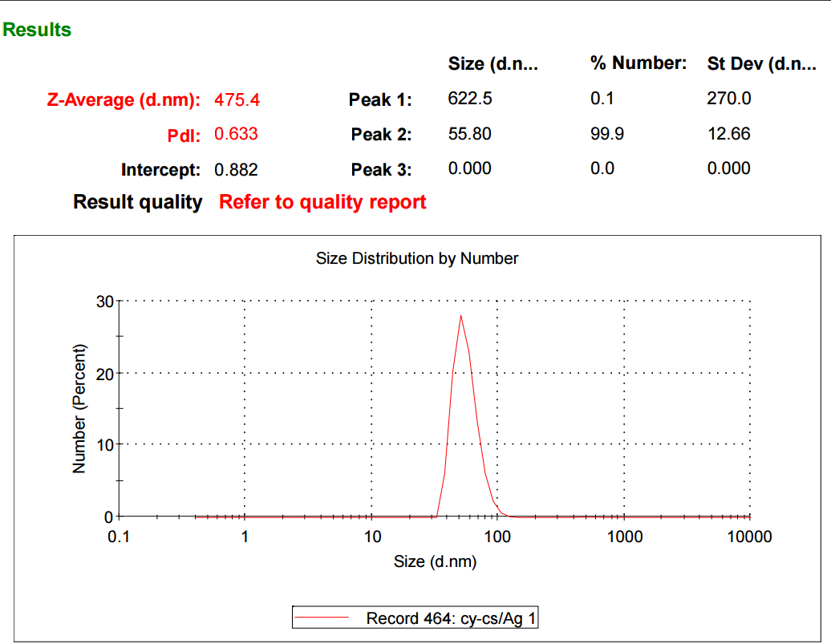831x644 pixels.
Task: Click the green Results heading
Action: [37, 30]
